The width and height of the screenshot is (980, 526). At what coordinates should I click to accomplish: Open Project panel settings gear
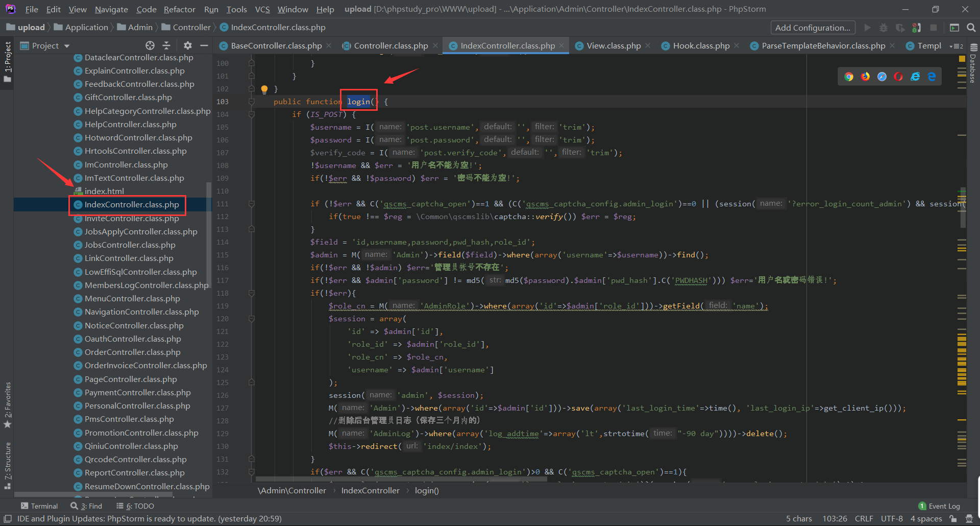pyautogui.click(x=187, y=46)
